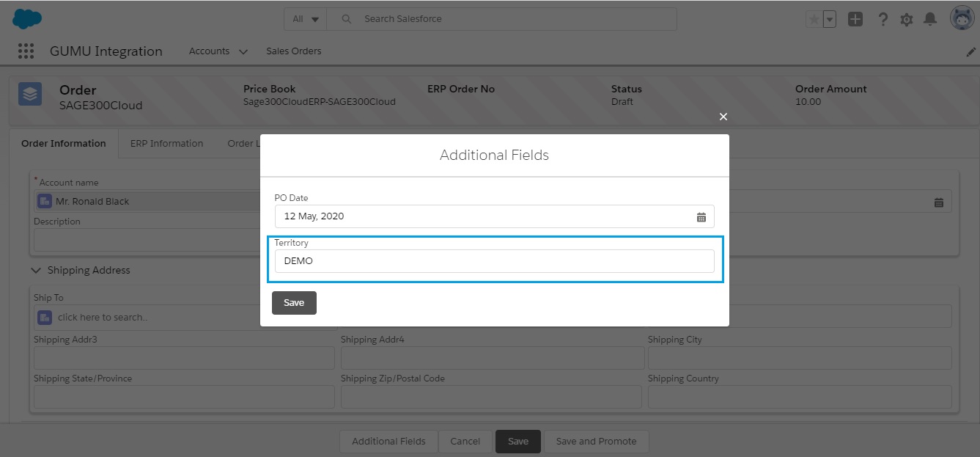Image resolution: width=980 pixels, height=457 pixels.
Task: Click the dark Save footer button
Action: click(518, 442)
